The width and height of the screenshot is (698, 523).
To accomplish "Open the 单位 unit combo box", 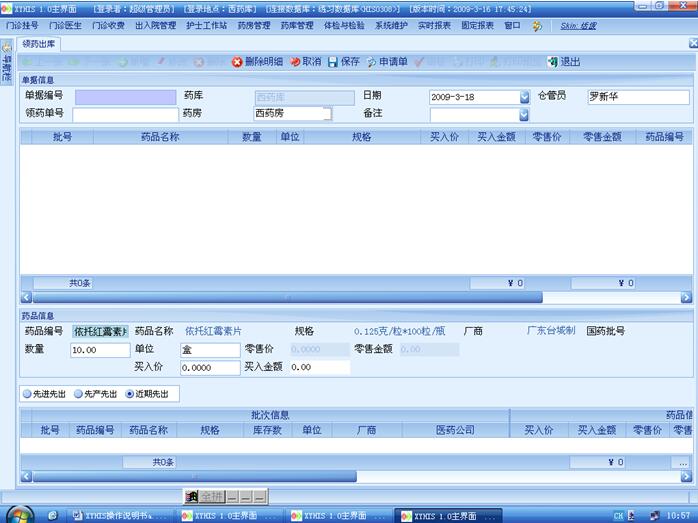I will click(210, 350).
